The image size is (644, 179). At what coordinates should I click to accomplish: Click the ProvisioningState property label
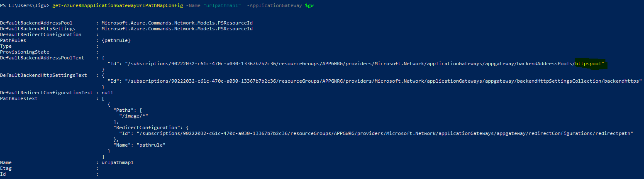(25, 52)
